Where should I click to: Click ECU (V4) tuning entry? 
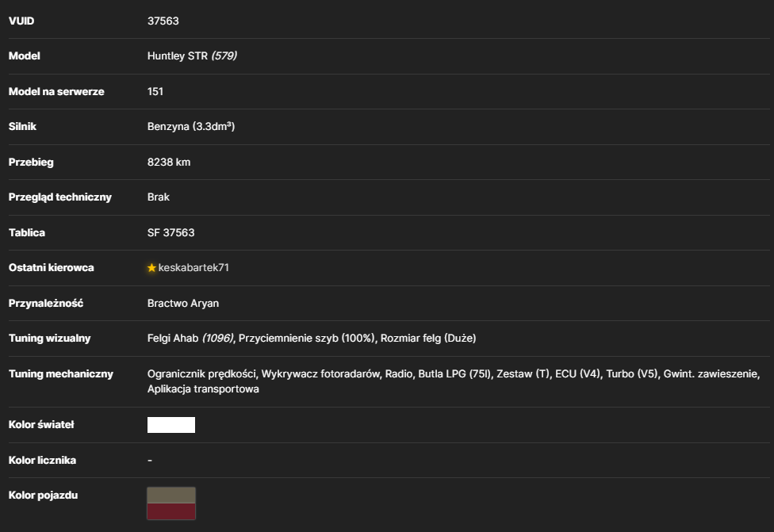click(x=577, y=374)
